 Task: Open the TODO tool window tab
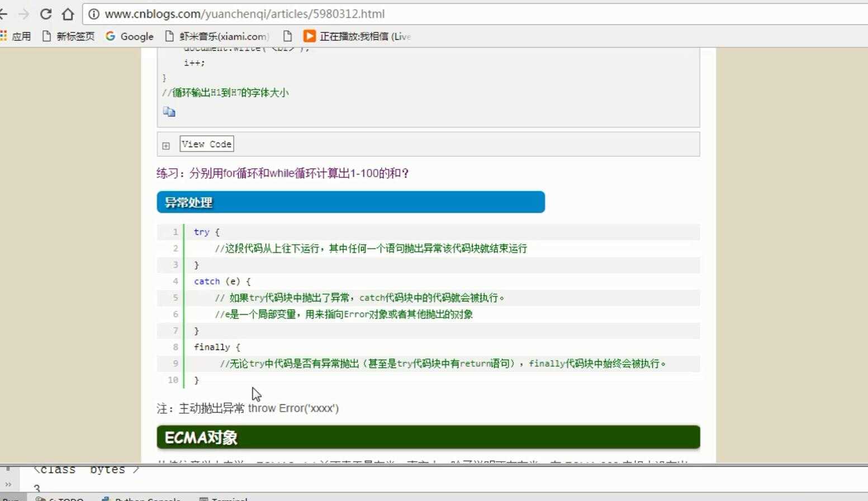point(60,499)
